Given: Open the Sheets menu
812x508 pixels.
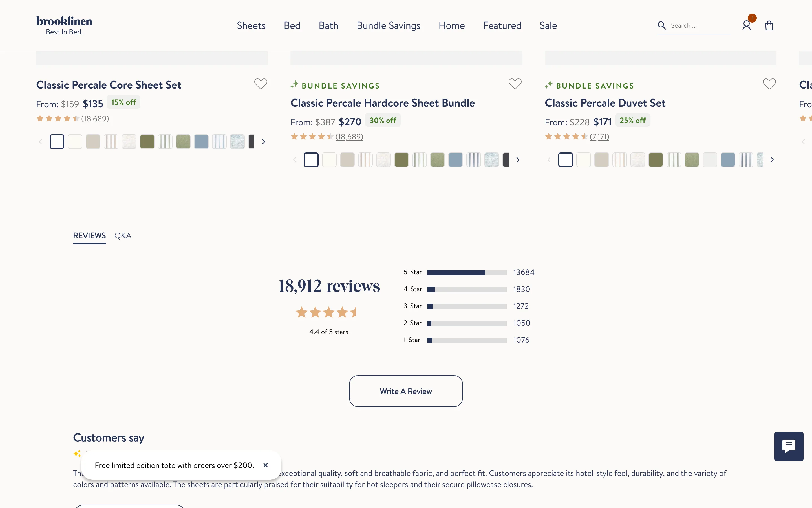Looking at the screenshot, I should tap(251, 25).
